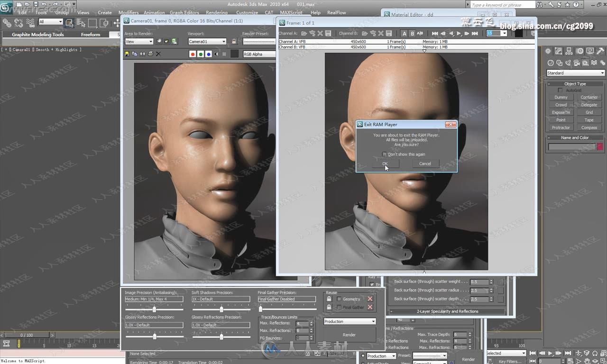Image resolution: width=607 pixels, height=364 pixels.
Task: Open Rendering menu
Action: click(217, 12)
